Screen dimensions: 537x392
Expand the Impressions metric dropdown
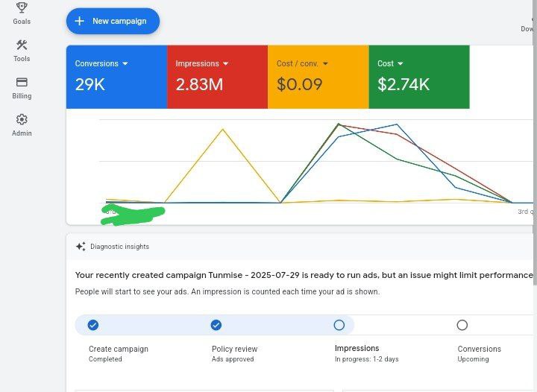[226, 64]
